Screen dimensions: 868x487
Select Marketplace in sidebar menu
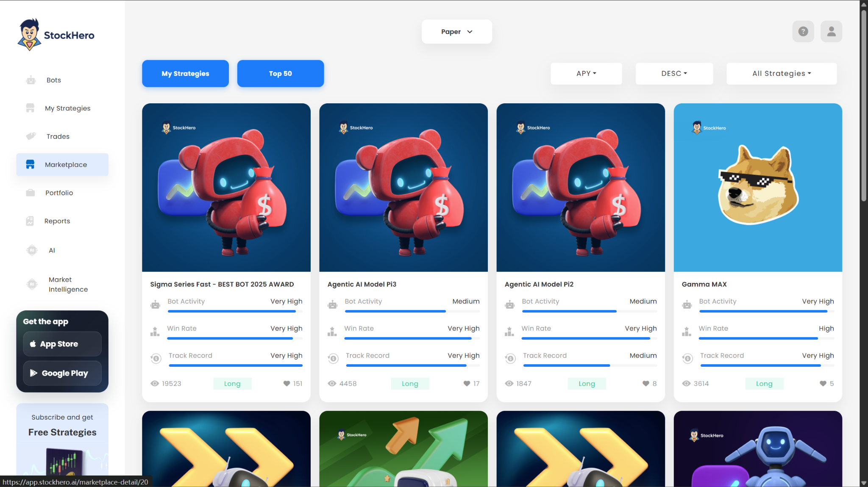pos(62,164)
